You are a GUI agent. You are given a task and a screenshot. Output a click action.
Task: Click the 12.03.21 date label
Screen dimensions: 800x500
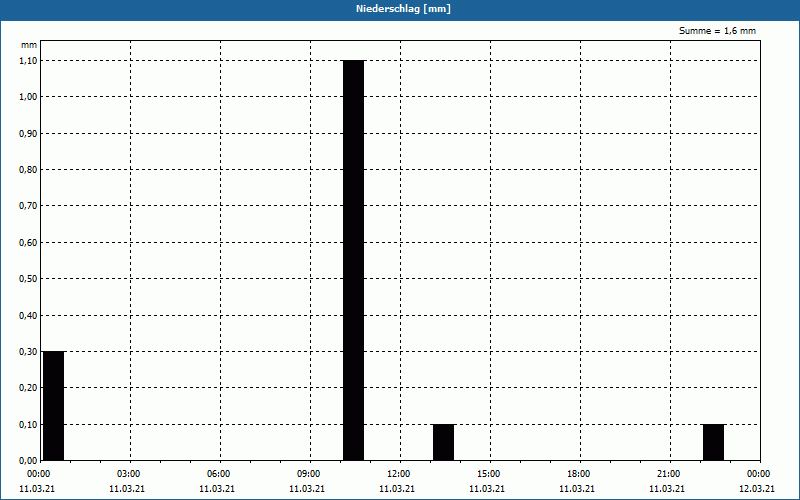pos(757,489)
